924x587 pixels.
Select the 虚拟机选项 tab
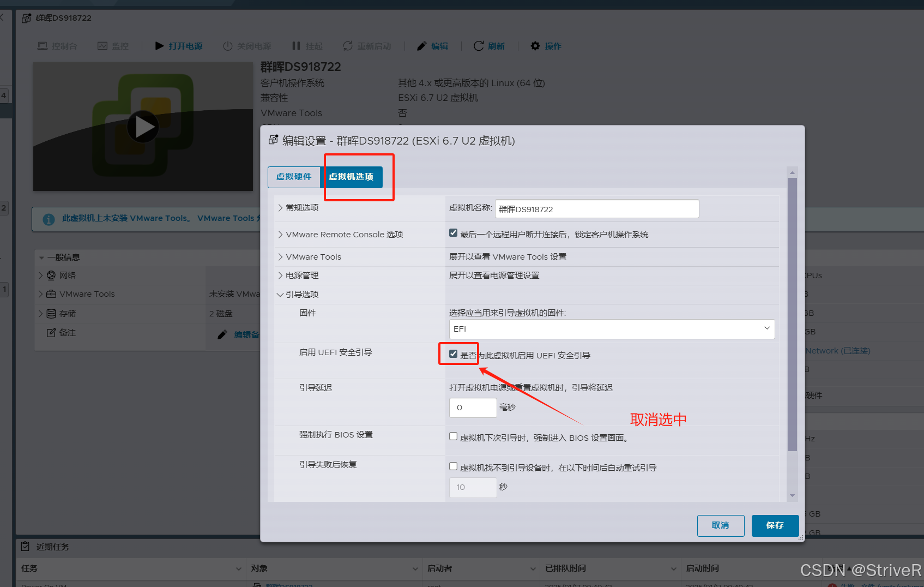pyautogui.click(x=351, y=177)
